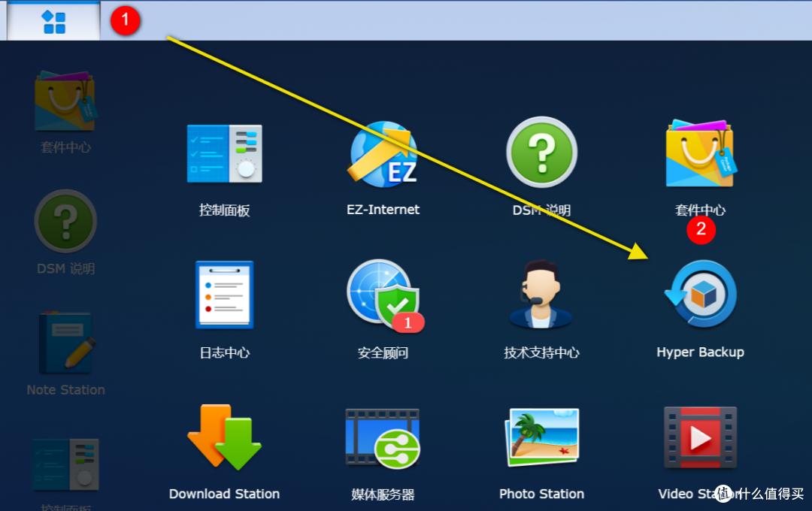Open 安全顾问 shield icon
Image resolution: width=812 pixels, height=511 pixels.
pos(384,295)
